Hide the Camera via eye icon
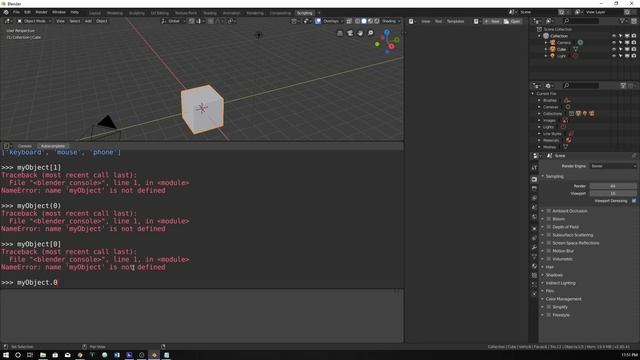This screenshot has width=640, height=360. [x=613, y=42]
